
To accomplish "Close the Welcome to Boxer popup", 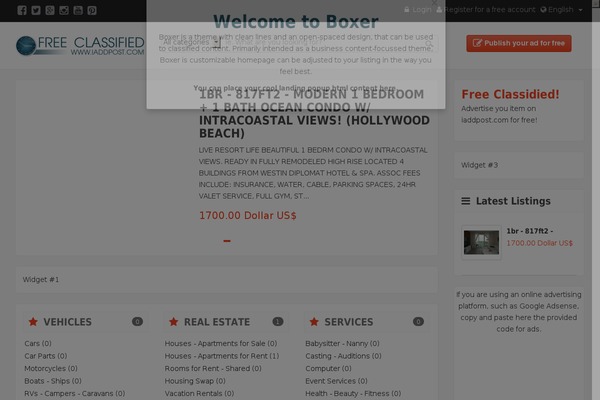I will 434,3.
